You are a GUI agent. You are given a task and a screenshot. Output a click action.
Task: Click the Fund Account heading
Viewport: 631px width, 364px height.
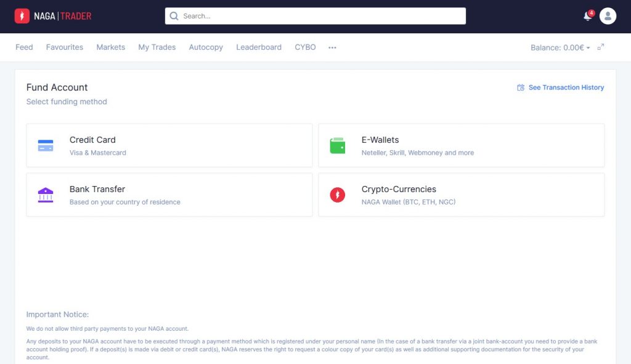pos(57,87)
